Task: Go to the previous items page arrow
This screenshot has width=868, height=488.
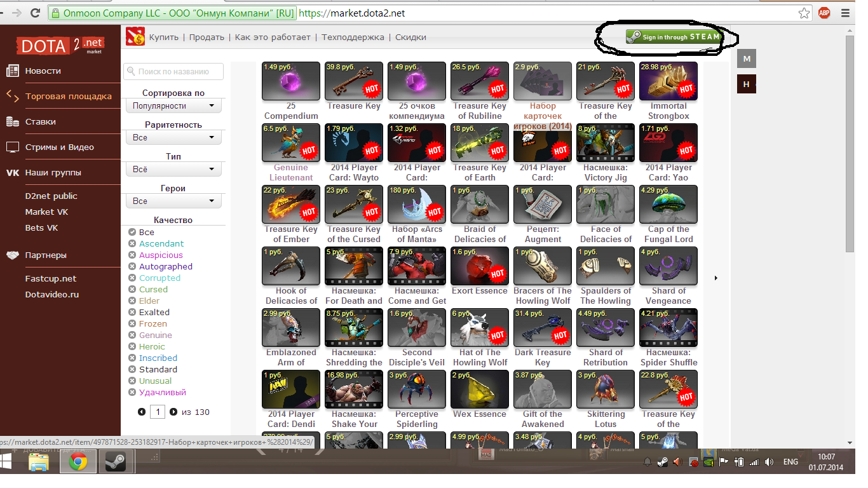Action: tap(142, 412)
